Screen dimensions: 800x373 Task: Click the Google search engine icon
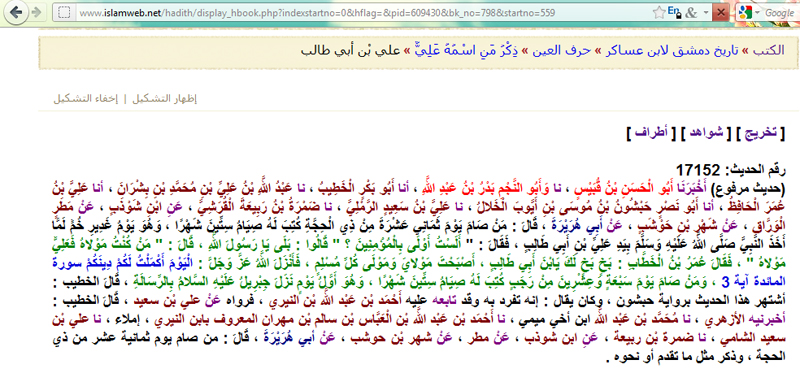pyautogui.click(x=746, y=13)
